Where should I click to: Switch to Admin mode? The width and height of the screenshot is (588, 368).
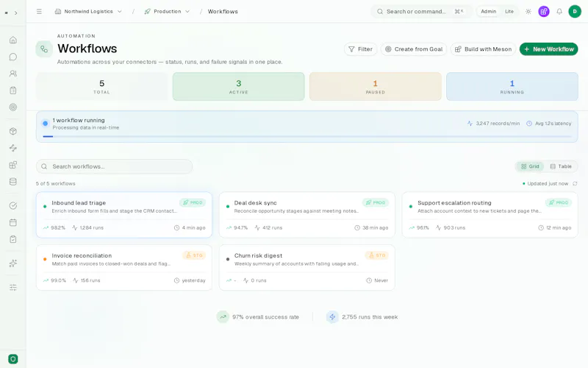[x=488, y=12]
